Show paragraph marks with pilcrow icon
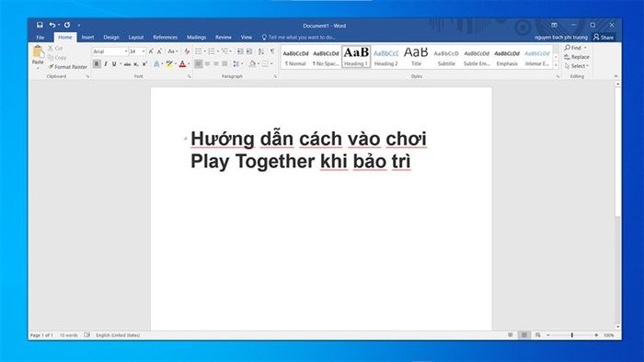 point(272,51)
